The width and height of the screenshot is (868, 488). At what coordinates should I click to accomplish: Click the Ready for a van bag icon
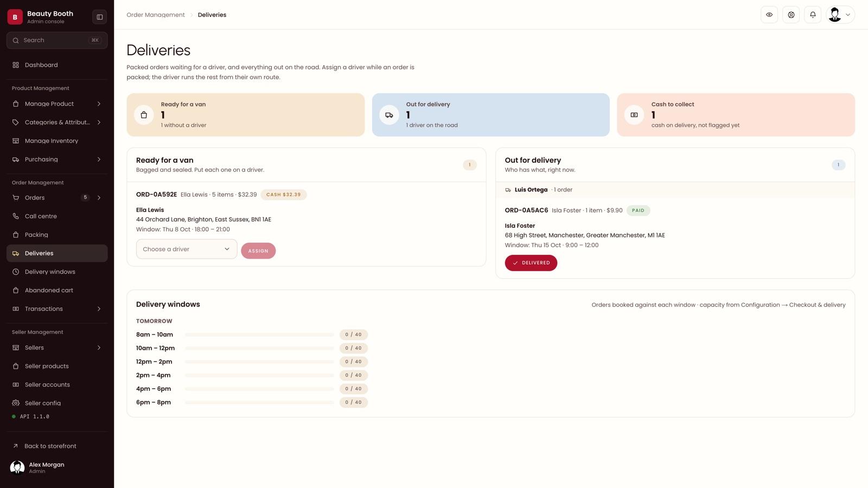coord(144,115)
